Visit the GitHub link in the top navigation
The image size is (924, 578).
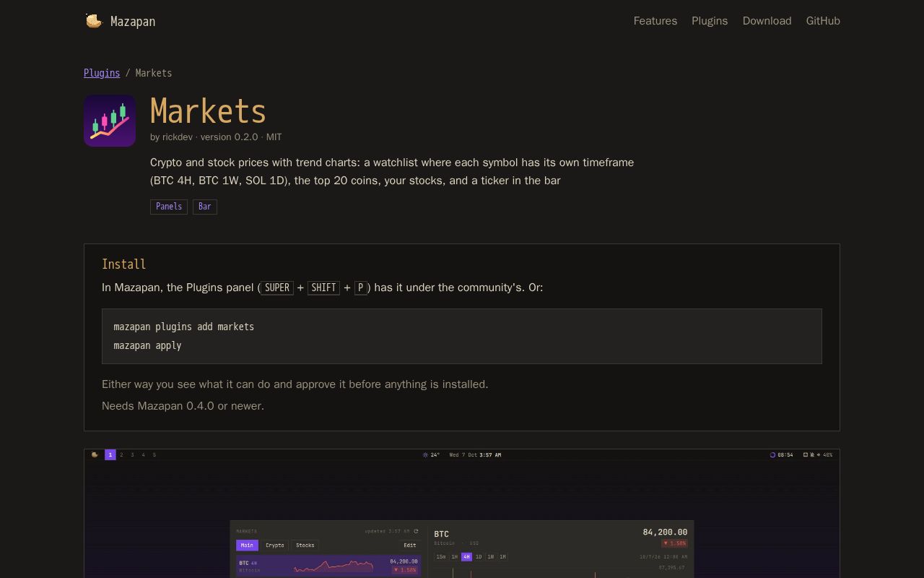[x=823, y=21]
